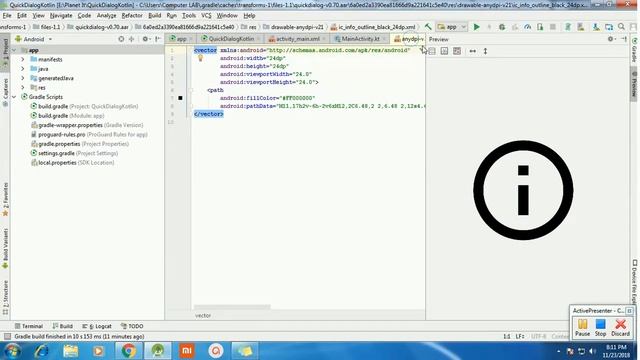640x360 pixels.
Task: Expand the generatedJava folder
Action: click(23, 78)
